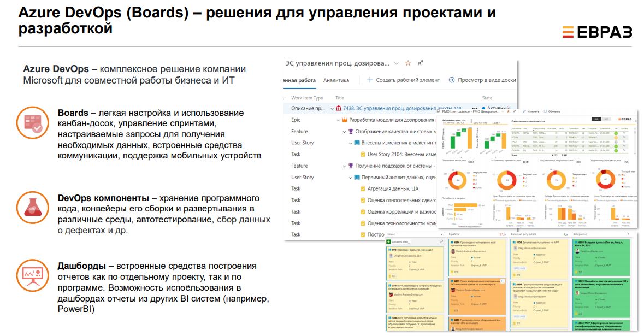Switch to the Аналитика tab
The image size is (644, 336).
(x=336, y=80)
